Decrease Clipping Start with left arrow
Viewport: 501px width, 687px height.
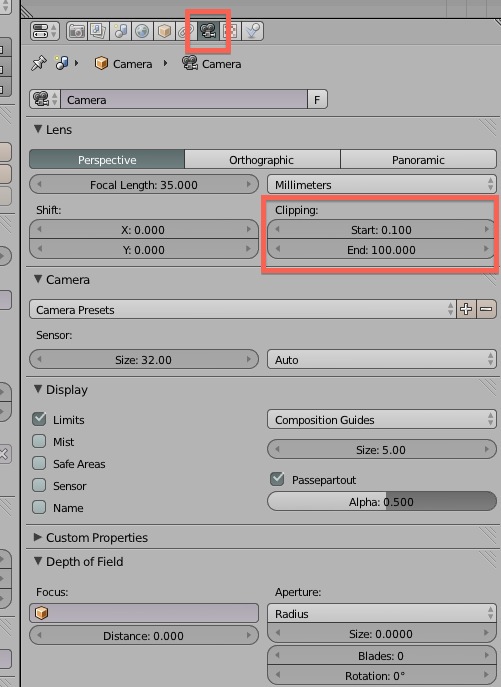pos(277,229)
